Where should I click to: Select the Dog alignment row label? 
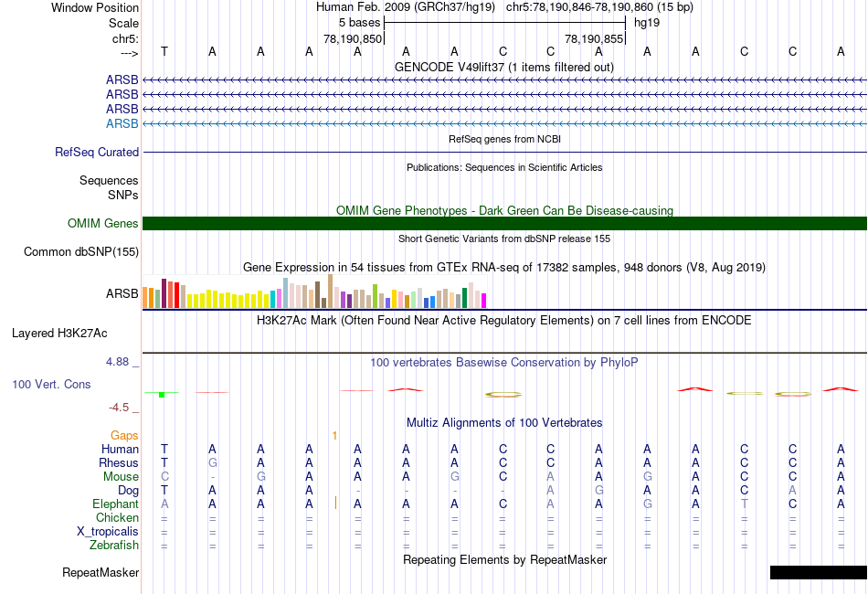[x=128, y=491]
